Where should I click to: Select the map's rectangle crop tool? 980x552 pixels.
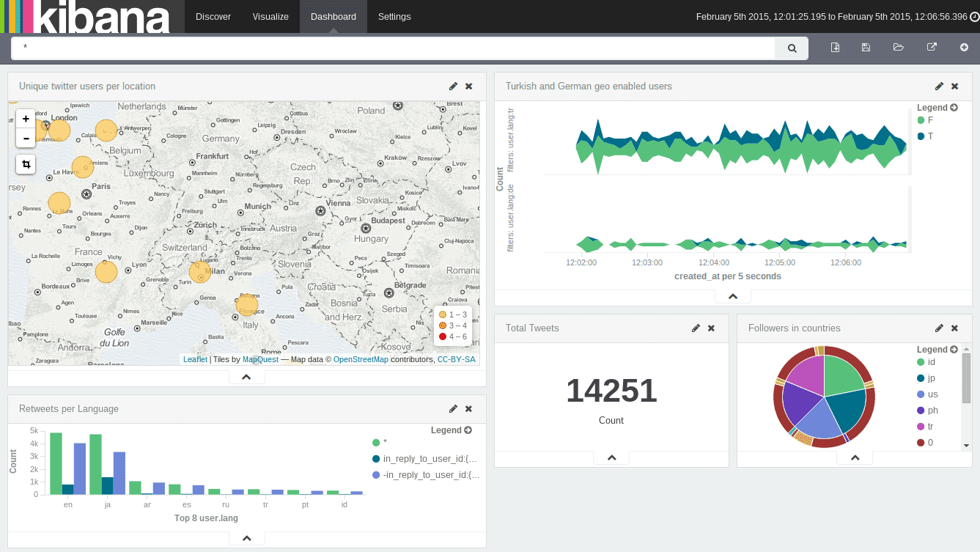pos(25,164)
